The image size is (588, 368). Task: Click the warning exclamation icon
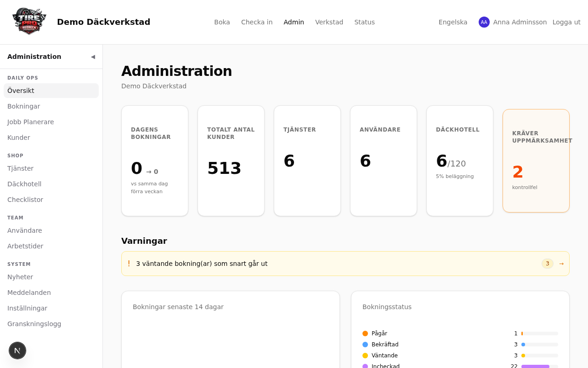pyautogui.click(x=129, y=263)
